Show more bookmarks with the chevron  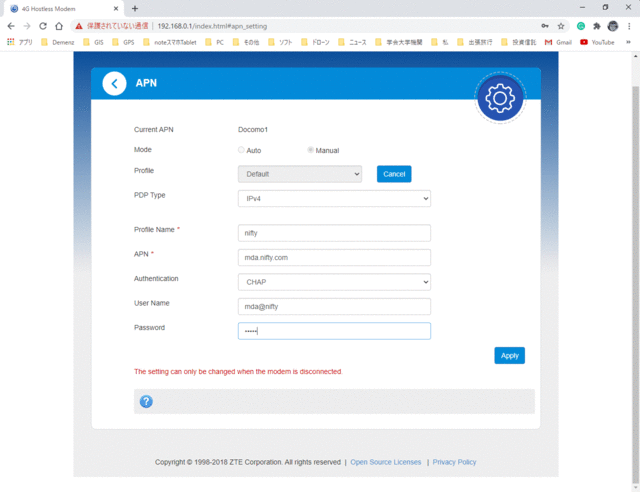click(628, 42)
